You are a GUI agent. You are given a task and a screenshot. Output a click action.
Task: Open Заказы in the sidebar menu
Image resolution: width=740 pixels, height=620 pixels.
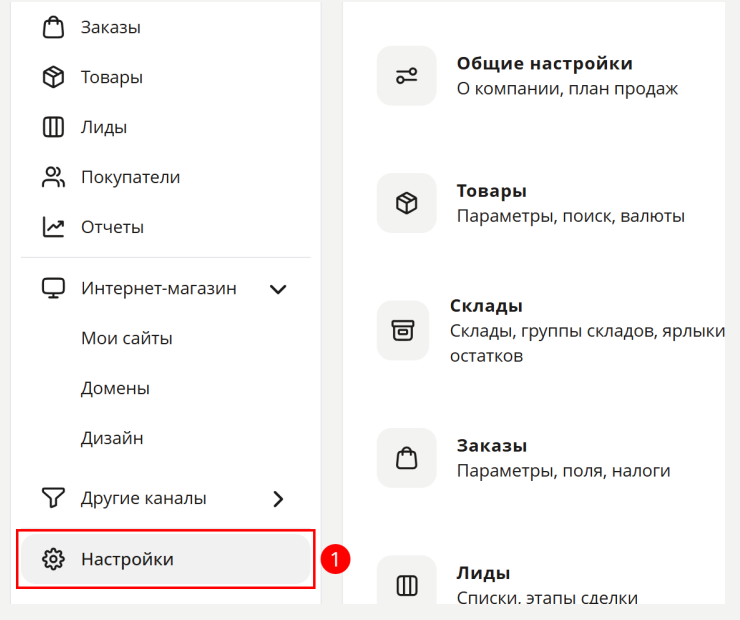click(111, 27)
